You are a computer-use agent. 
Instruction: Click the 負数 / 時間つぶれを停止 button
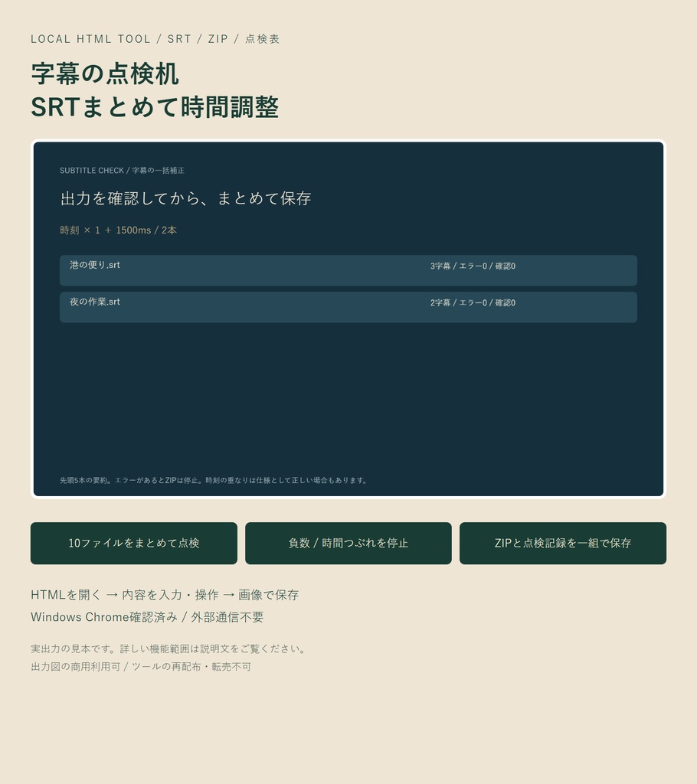[348, 543]
